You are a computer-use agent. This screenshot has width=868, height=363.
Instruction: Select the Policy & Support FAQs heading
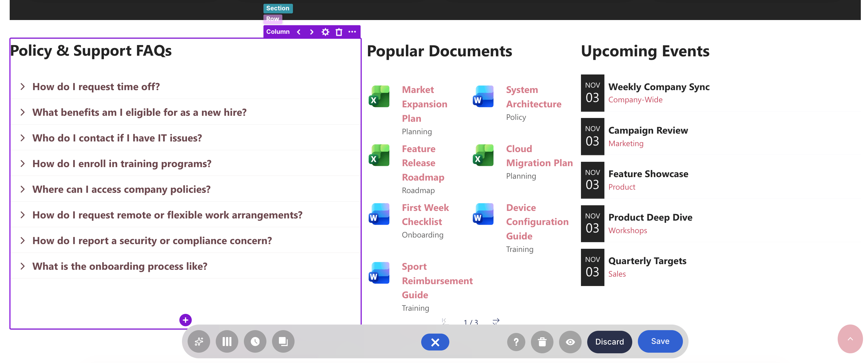click(x=91, y=51)
